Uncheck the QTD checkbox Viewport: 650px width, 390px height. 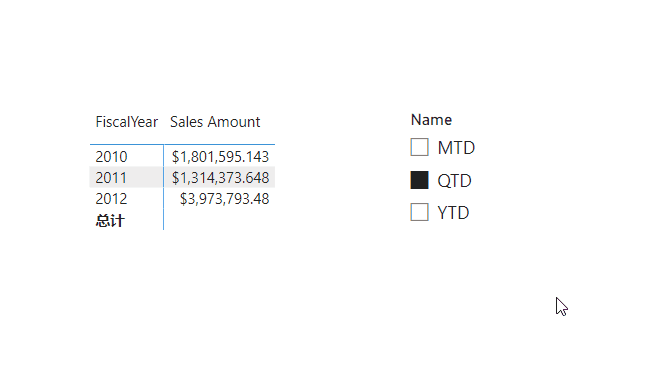[419, 180]
